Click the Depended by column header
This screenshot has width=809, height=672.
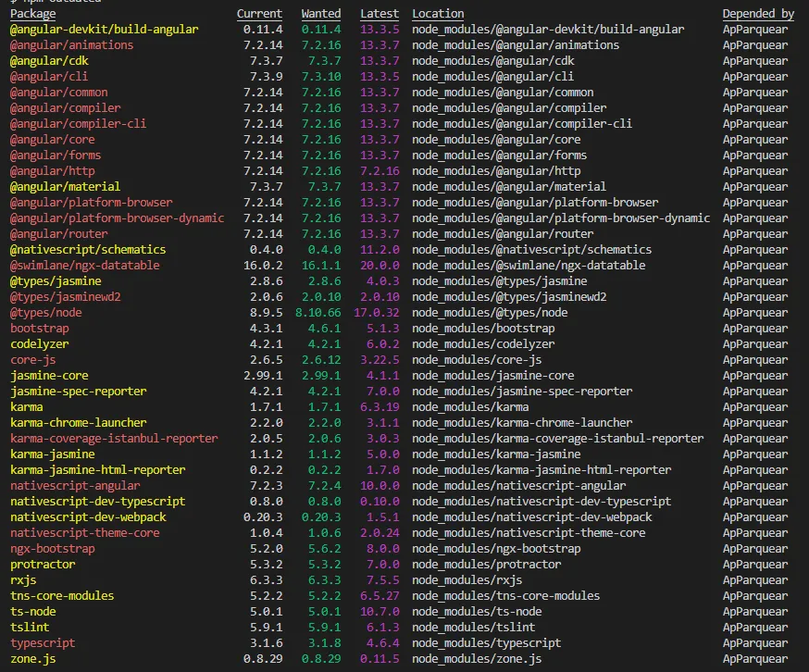[758, 14]
